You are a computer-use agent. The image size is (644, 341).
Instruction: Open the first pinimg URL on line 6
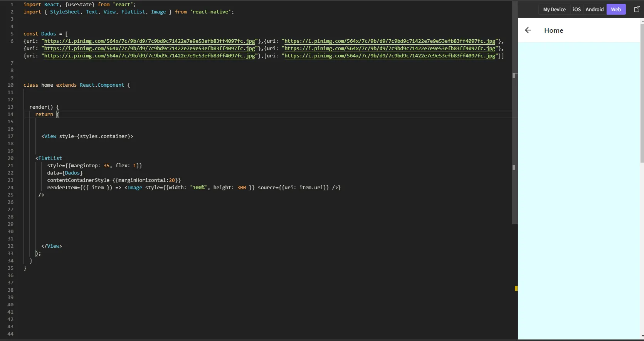click(x=150, y=41)
